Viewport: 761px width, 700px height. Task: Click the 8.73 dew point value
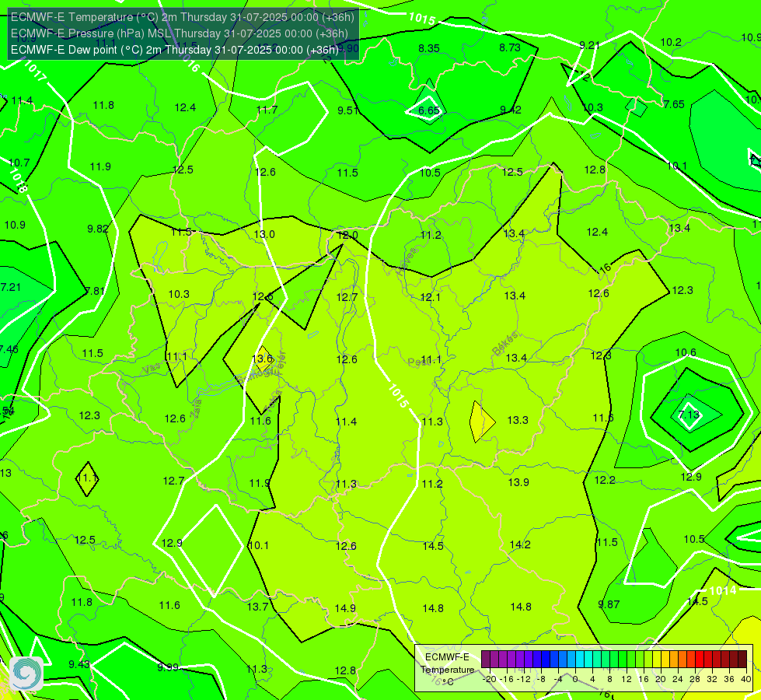(510, 47)
